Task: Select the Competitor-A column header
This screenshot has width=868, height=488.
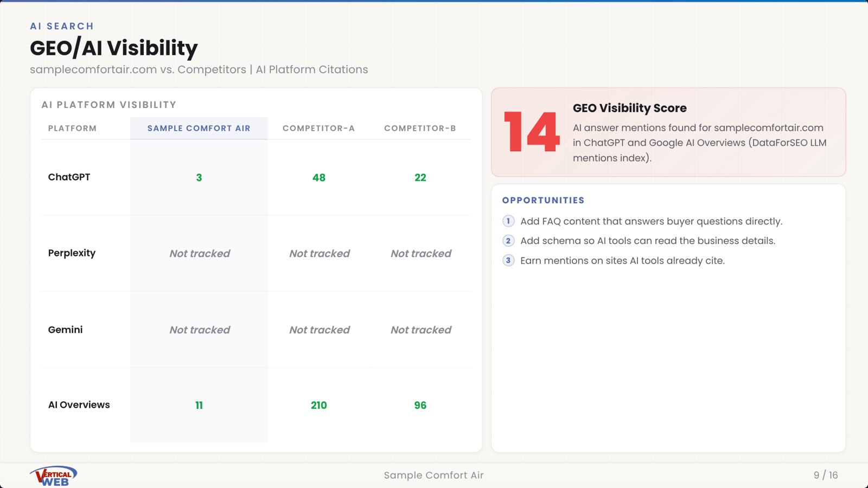Action: 318,129
